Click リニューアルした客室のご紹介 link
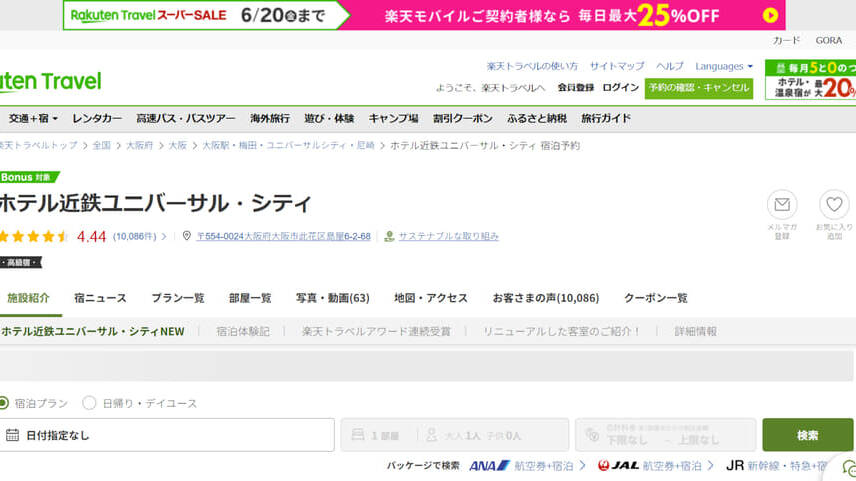Viewport: 856px width, 481px height. pos(562,331)
